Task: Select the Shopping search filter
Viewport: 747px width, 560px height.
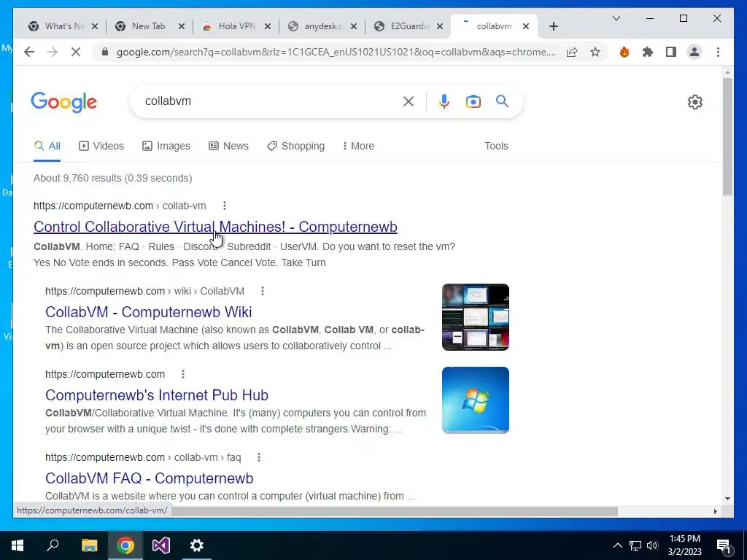Action: pos(296,146)
